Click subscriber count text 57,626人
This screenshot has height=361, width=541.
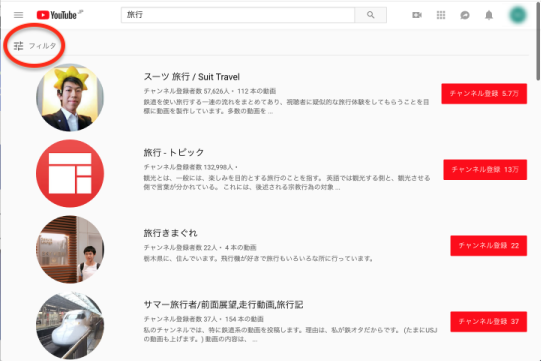point(216,91)
